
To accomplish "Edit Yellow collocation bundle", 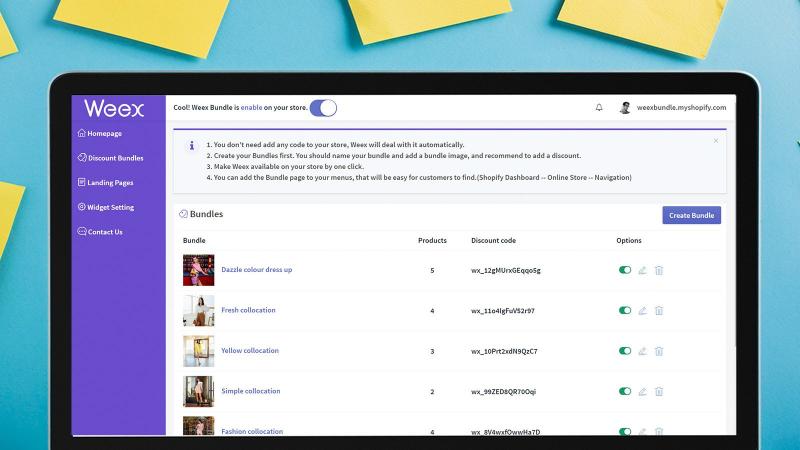I will pyautogui.click(x=642, y=351).
